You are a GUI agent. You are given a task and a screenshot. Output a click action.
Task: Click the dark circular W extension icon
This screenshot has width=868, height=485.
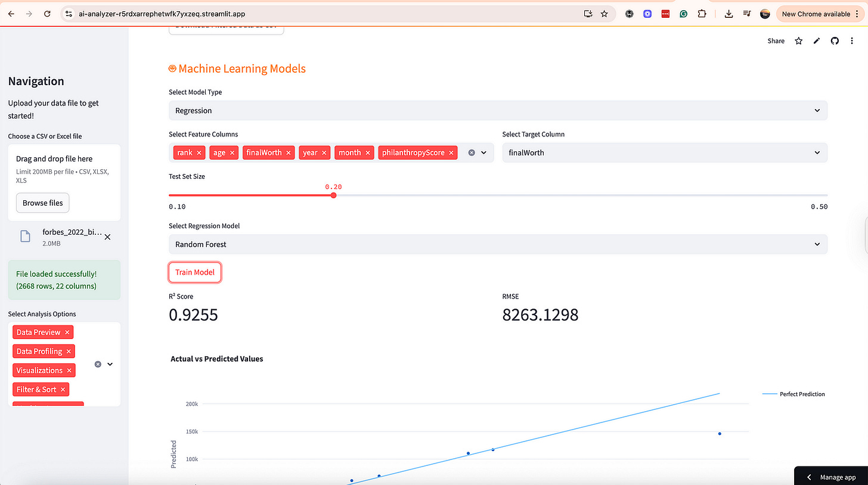pos(630,14)
